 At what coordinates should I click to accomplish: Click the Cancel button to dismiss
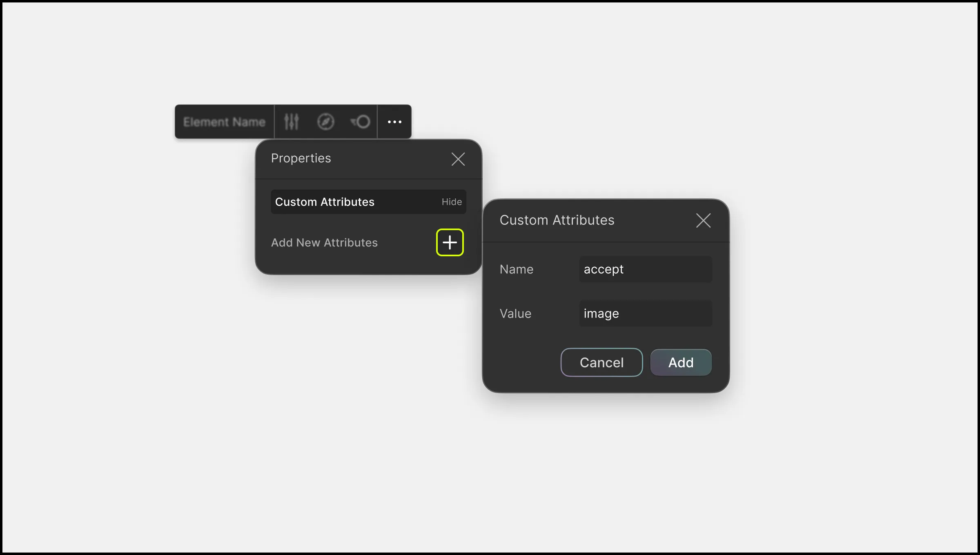point(602,362)
